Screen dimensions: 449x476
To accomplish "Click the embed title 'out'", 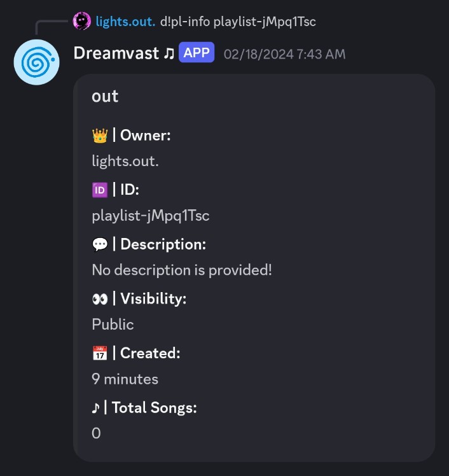I will tap(105, 97).
